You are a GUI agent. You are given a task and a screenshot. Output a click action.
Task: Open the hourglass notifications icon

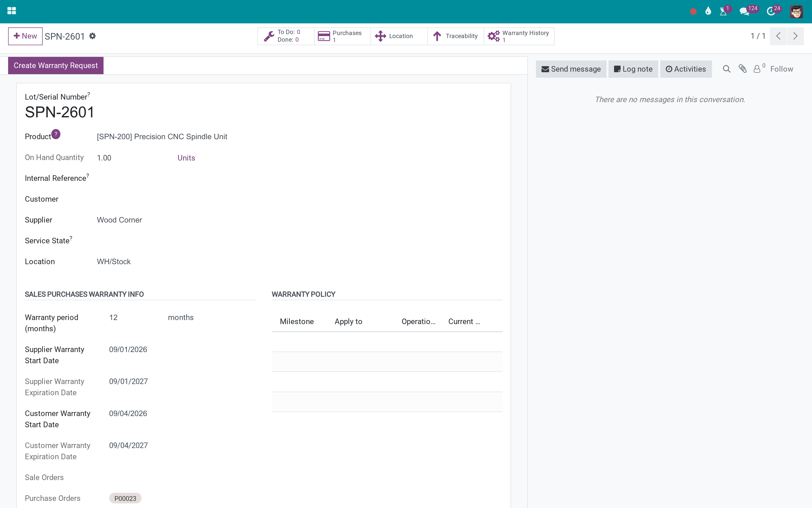point(723,12)
